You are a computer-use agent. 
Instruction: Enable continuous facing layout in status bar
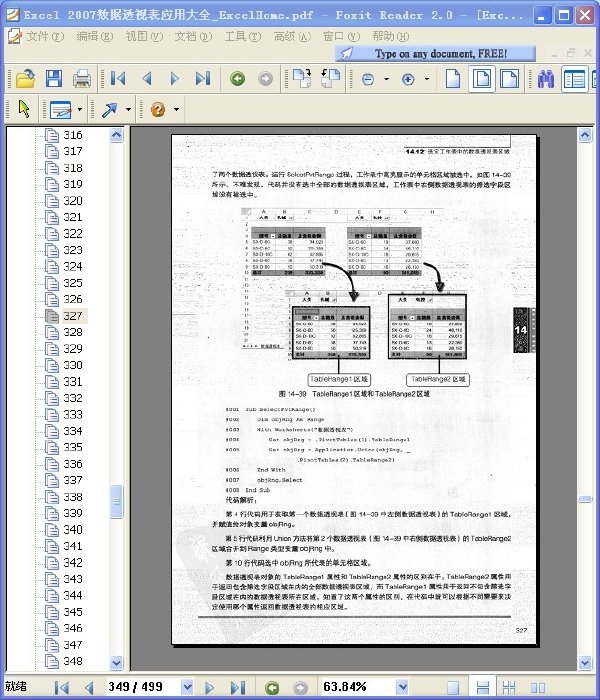click(509, 688)
